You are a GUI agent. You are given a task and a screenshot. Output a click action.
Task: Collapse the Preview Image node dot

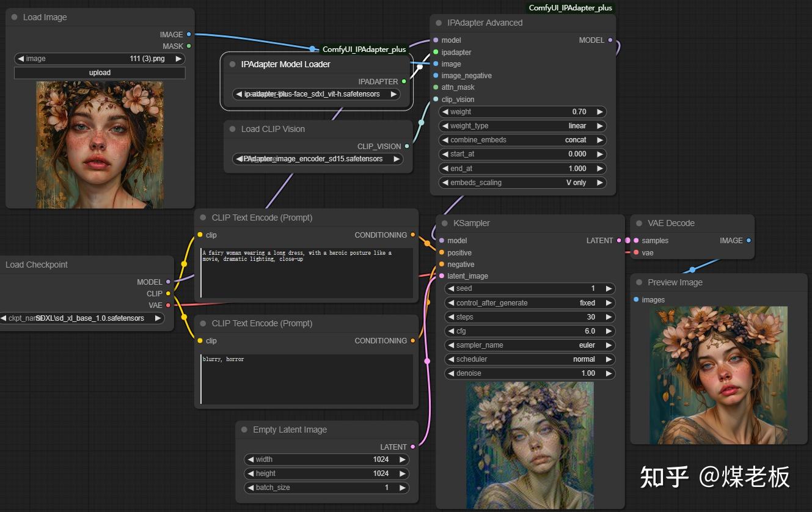[x=639, y=282]
